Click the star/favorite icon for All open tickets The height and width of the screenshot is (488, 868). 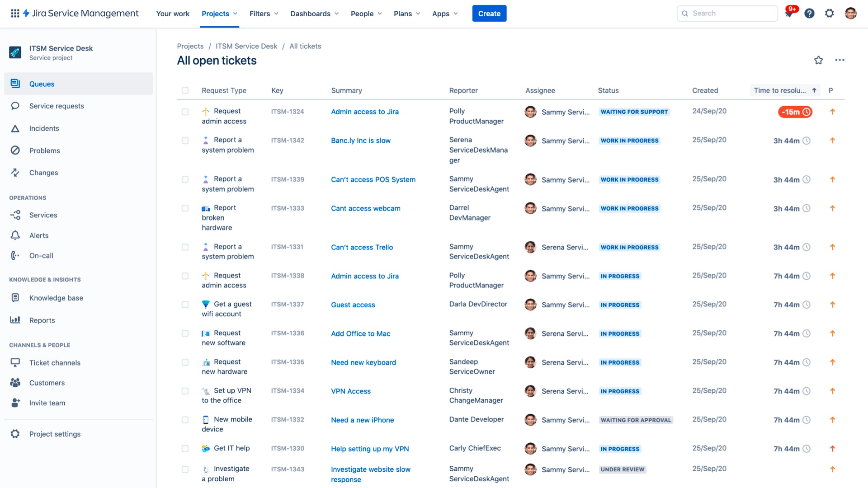818,60
